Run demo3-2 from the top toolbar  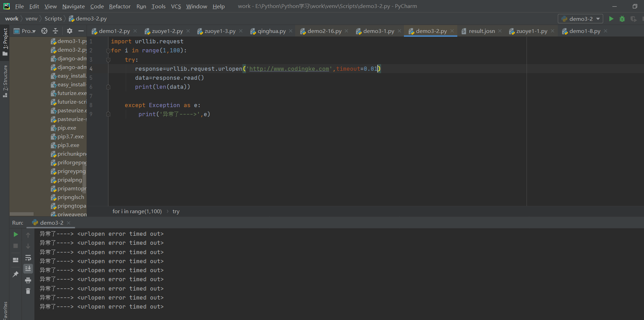pos(611,19)
